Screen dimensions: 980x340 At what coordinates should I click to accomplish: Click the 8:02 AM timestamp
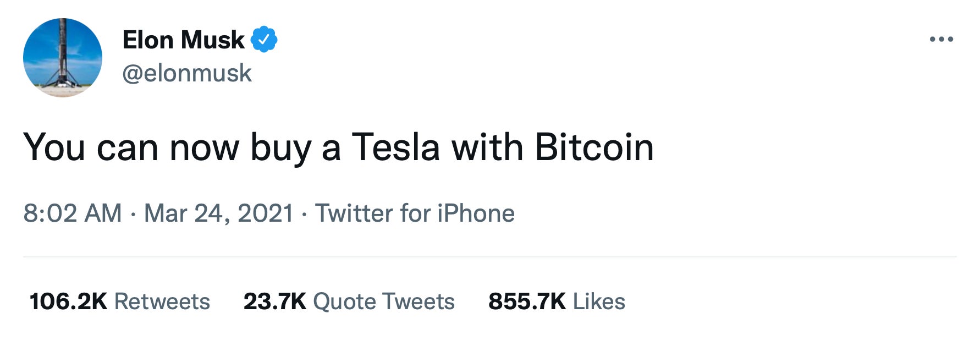[72, 213]
